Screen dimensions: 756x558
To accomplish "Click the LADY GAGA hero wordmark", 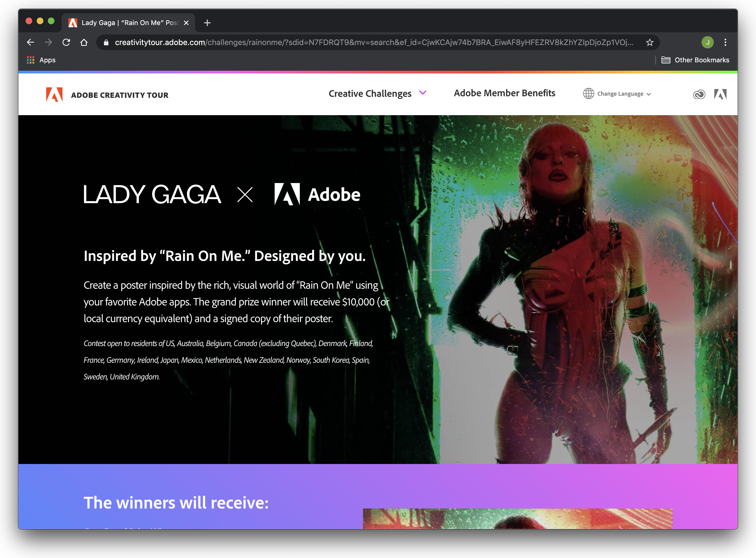I will point(152,194).
